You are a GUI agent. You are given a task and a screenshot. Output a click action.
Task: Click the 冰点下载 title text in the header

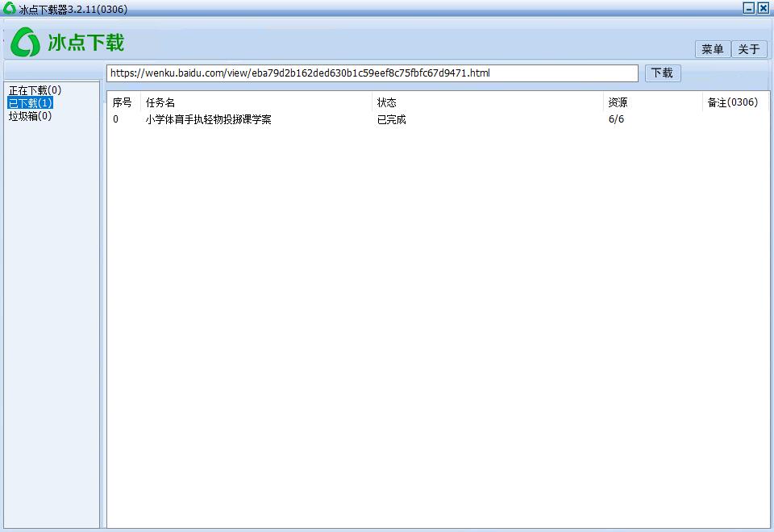click(x=89, y=42)
